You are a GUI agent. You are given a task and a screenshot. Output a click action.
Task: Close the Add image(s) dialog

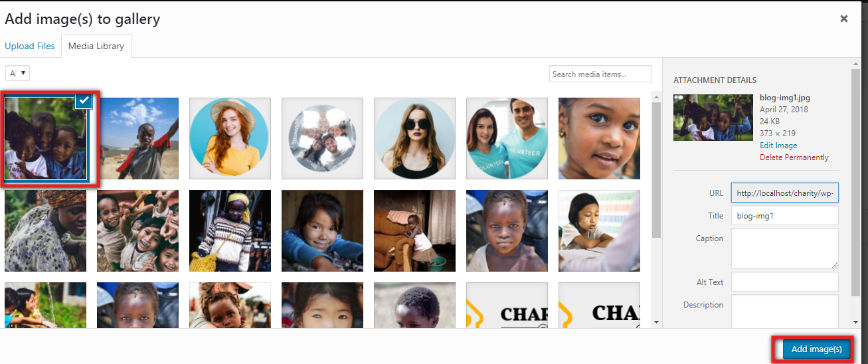click(844, 19)
